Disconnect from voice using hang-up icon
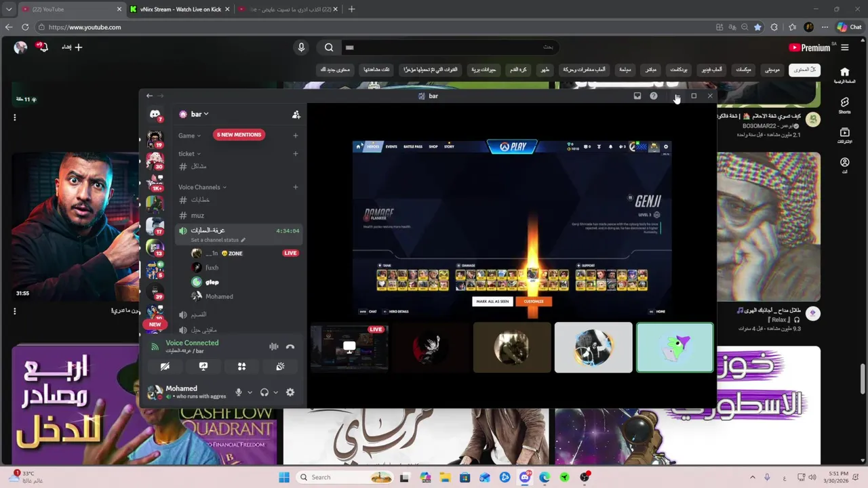Image resolution: width=868 pixels, height=488 pixels. click(290, 346)
